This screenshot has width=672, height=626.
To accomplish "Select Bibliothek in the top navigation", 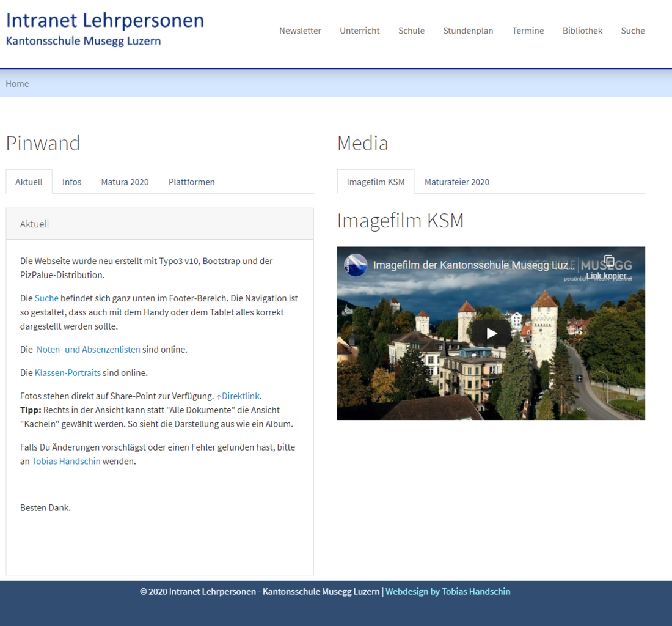I will pos(582,31).
